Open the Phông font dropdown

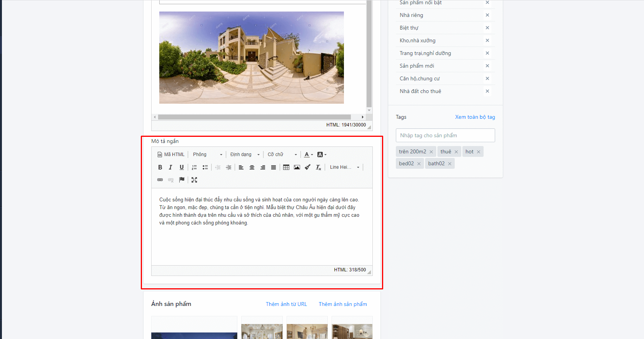(x=207, y=155)
